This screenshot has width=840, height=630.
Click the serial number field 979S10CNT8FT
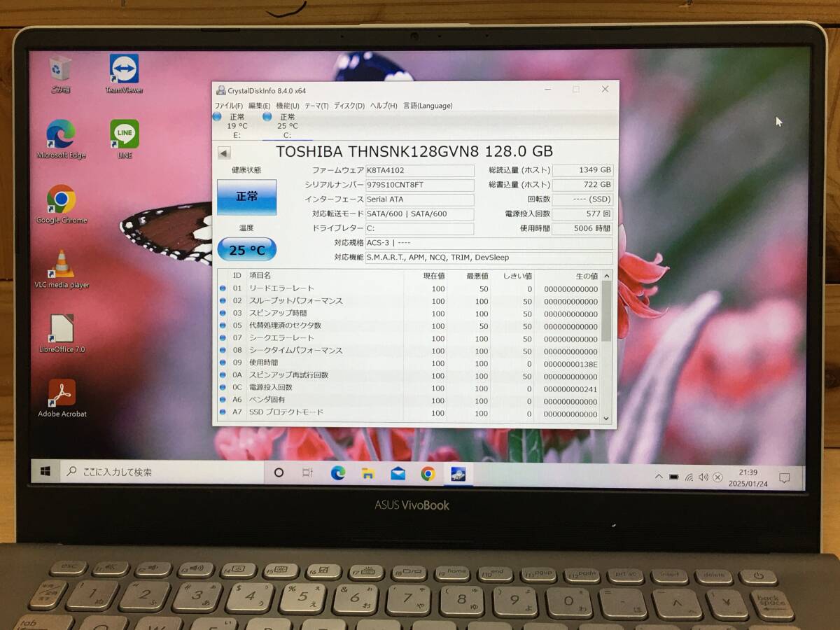[x=419, y=185]
